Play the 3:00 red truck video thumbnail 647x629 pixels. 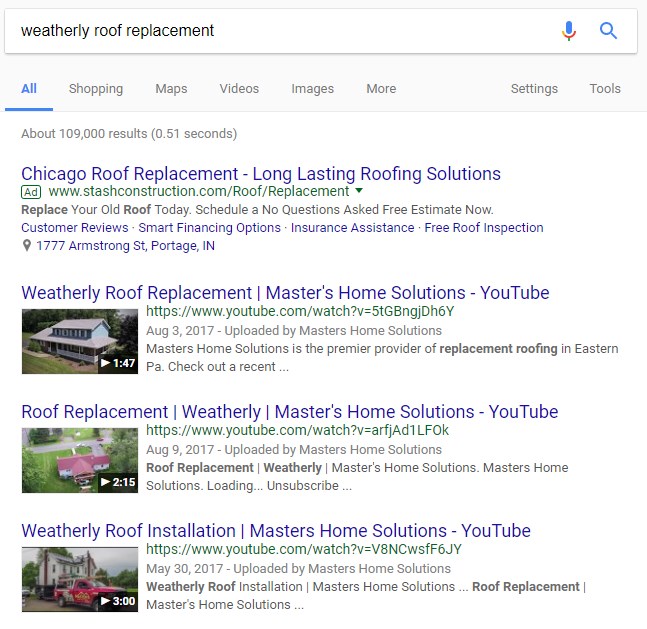pos(80,579)
